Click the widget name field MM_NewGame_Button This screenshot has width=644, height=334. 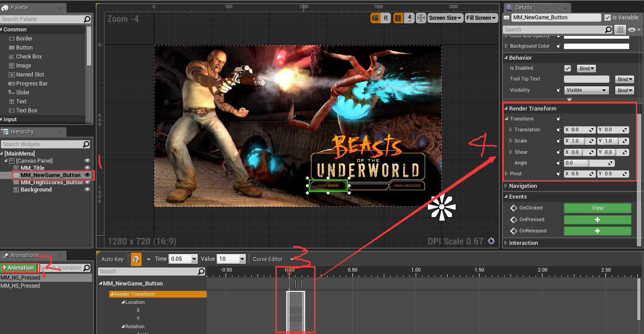pyautogui.click(x=556, y=18)
